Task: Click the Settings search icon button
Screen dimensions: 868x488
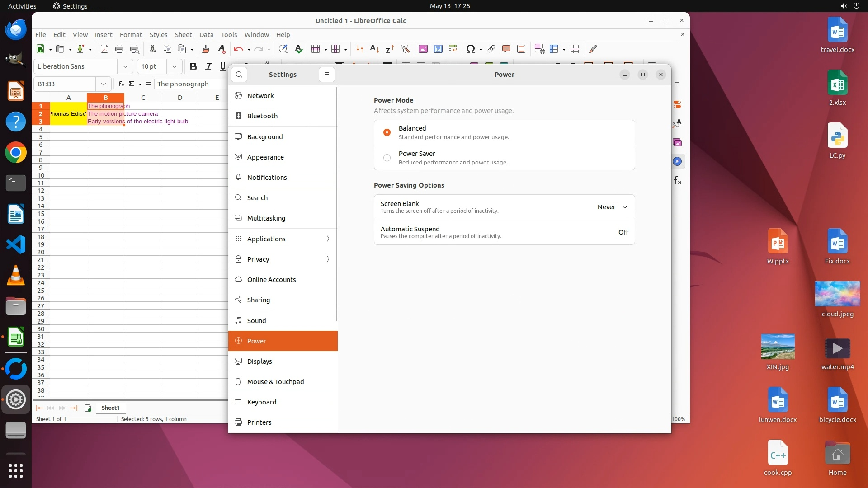Action: [239, 75]
